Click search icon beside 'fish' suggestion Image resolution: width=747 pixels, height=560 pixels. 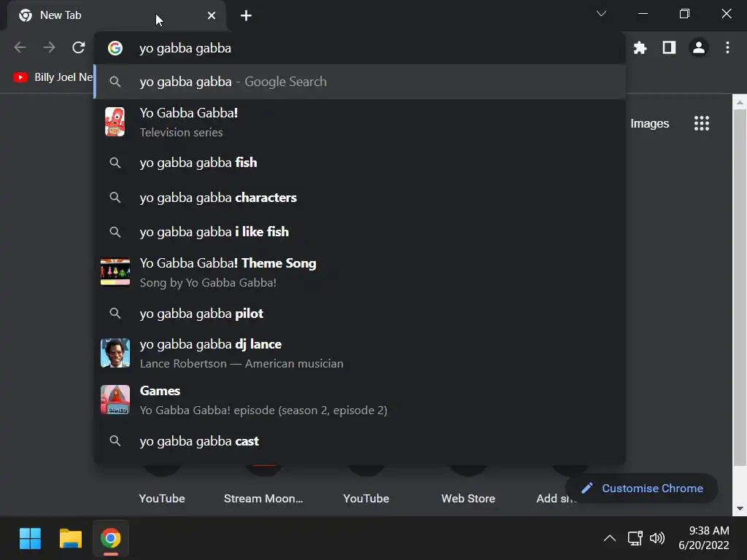(115, 163)
